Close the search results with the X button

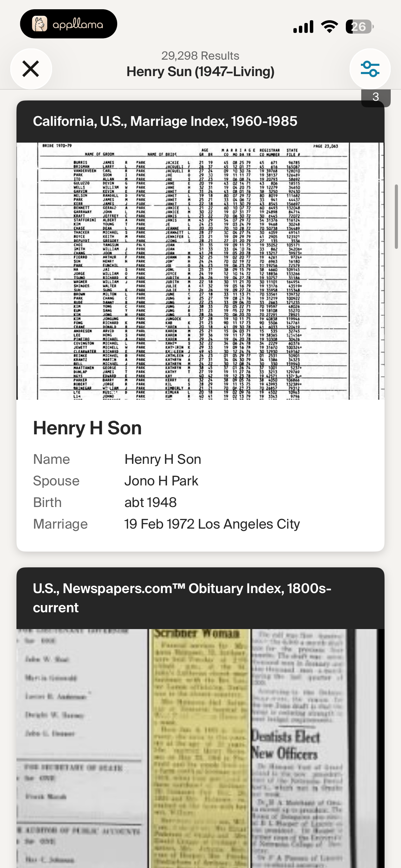coord(31,69)
